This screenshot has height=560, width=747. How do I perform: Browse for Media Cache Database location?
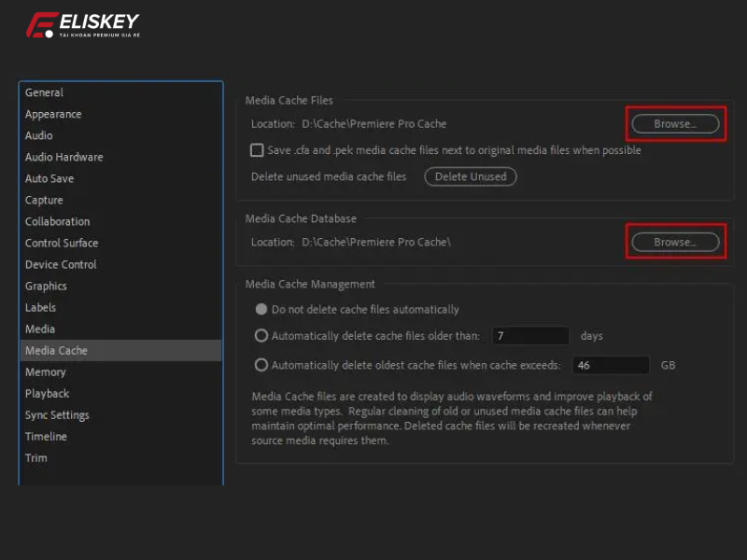[675, 241]
